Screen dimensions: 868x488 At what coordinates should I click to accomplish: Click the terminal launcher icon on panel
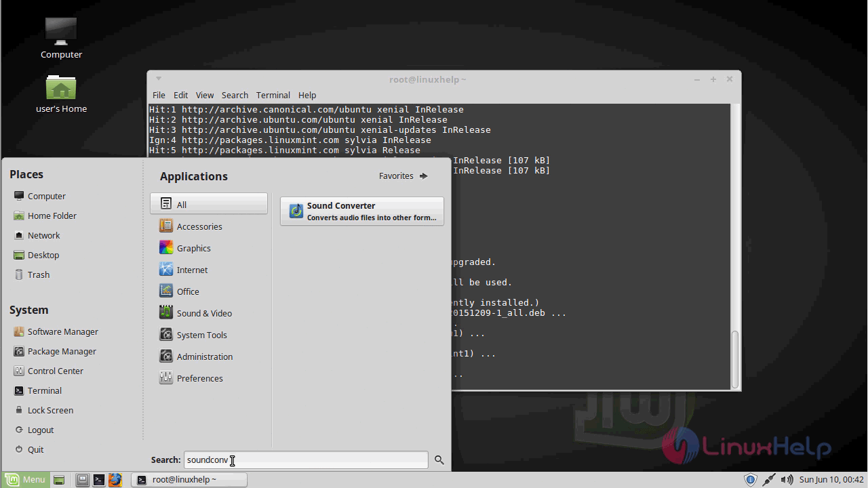click(x=99, y=480)
